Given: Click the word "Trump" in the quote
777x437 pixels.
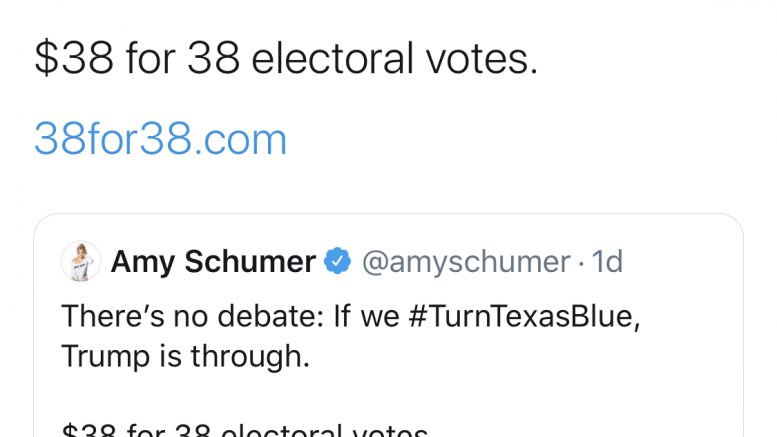Looking at the screenshot, I should (99, 356).
